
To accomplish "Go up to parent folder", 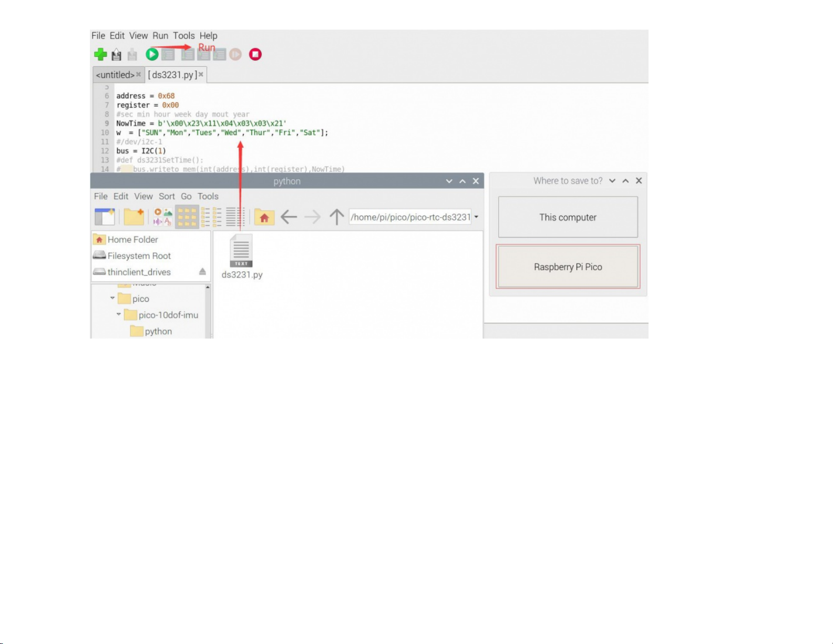I will [336, 217].
